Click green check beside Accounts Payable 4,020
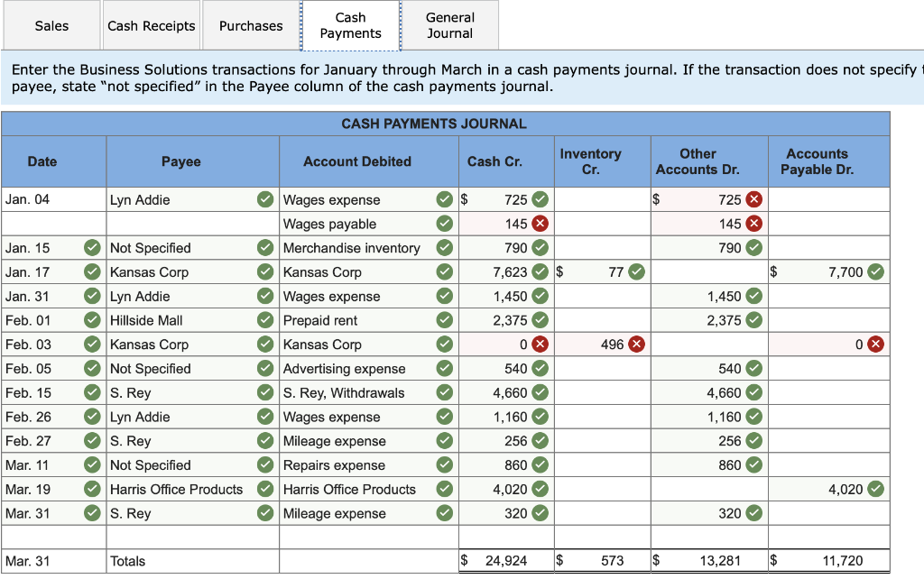Viewport: 924px width, 579px height. click(875, 490)
